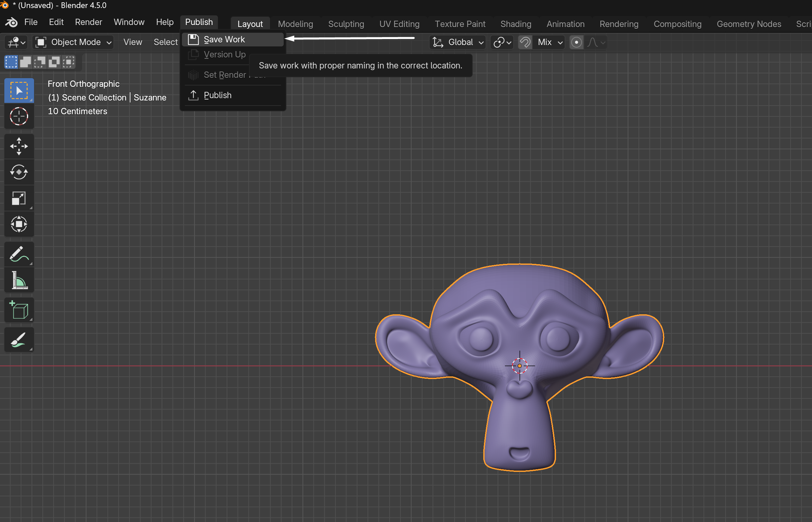
Task: Select the brush tool below Add Cube
Action: coord(19,340)
